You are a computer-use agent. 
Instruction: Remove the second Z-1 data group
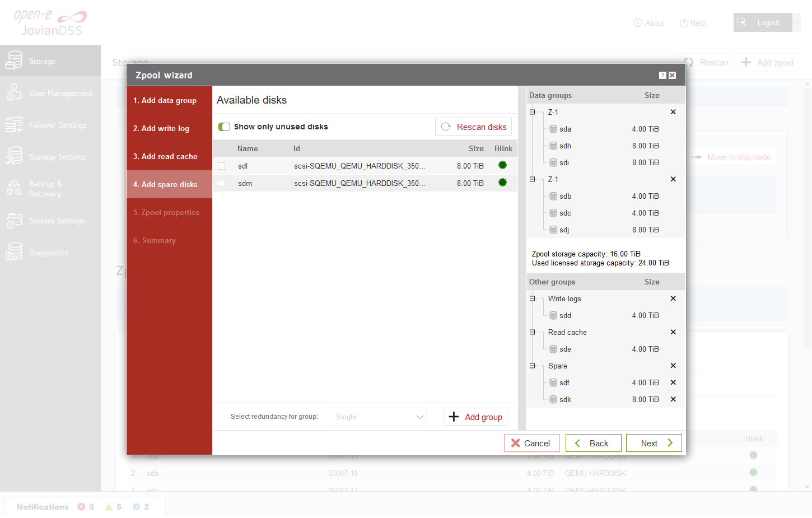coord(673,179)
